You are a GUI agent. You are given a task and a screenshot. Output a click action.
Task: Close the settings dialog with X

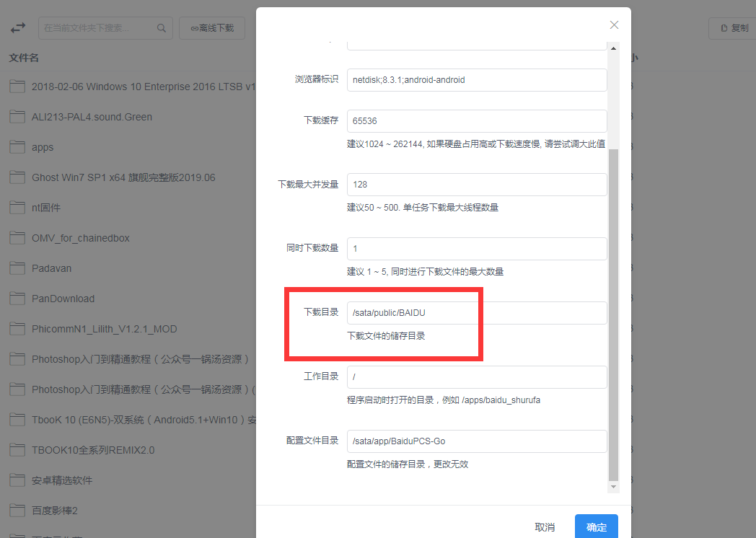coord(614,25)
